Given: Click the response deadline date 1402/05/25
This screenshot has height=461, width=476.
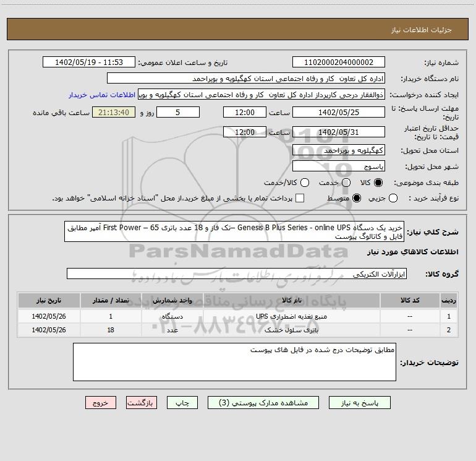Looking at the screenshot, I should [339, 112].
